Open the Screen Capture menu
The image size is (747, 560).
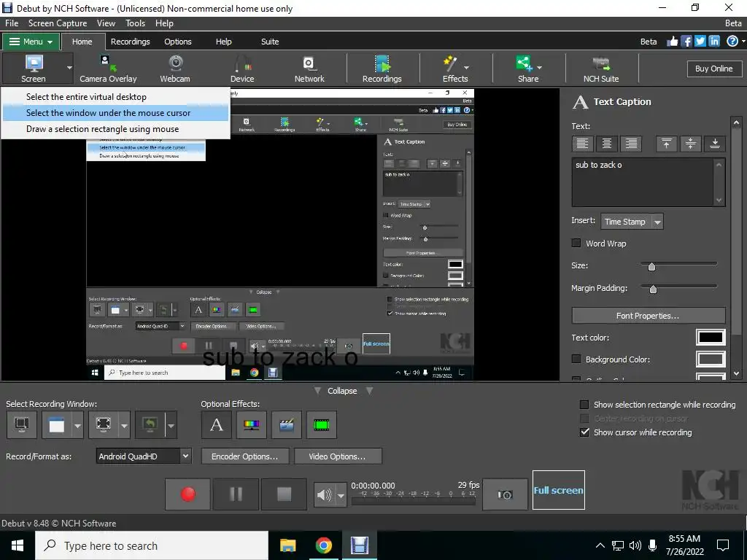(58, 23)
